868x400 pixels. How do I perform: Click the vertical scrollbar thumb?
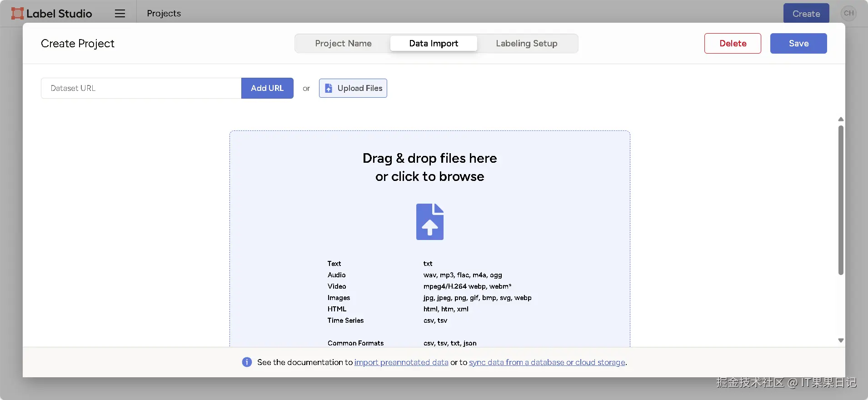coord(841,200)
